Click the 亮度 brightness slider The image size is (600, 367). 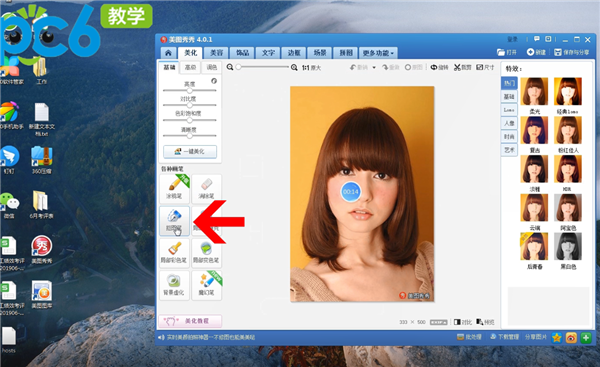click(189, 91)
